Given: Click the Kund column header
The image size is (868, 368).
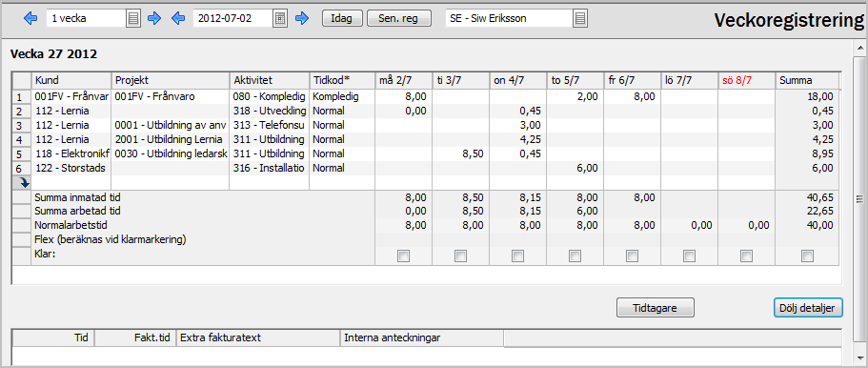Looking at the screenshot, I should coord(71,80).
